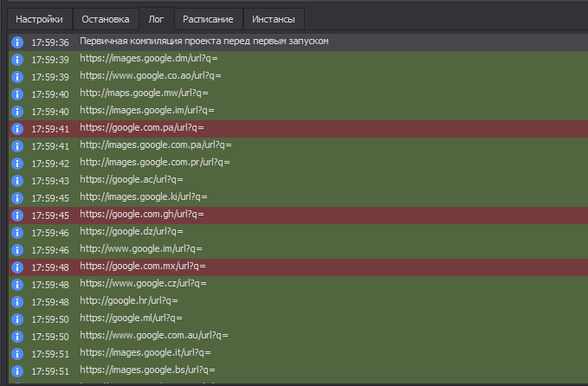The image size is (588, 386).
Task: Switch to the Остановка tab
Action: coord(106,18)
